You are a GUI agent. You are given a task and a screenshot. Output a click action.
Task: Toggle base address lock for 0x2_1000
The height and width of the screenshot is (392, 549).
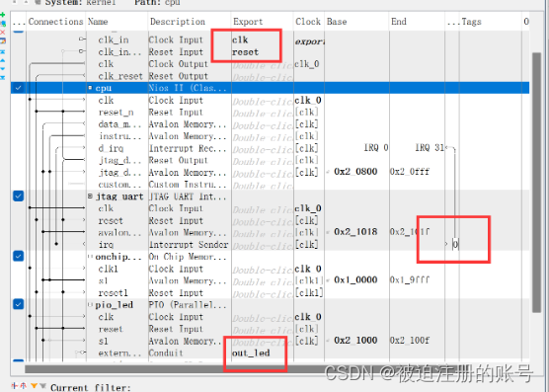[x=329, y=341]
